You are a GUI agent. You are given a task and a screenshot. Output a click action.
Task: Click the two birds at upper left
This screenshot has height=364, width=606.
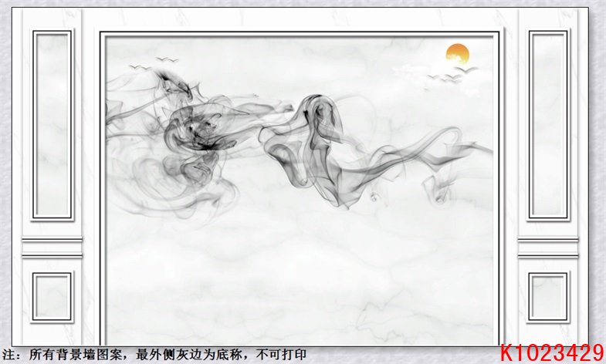click(154, 63)
